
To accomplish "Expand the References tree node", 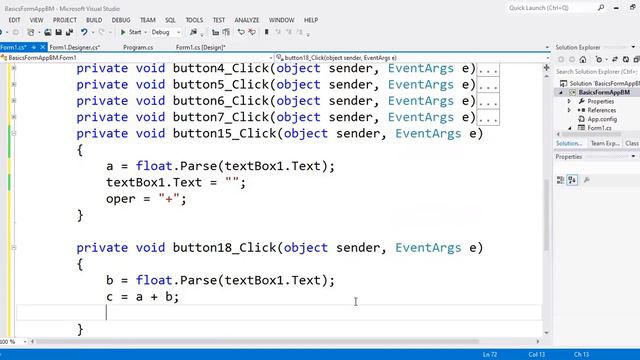I will tap(569, 110).
